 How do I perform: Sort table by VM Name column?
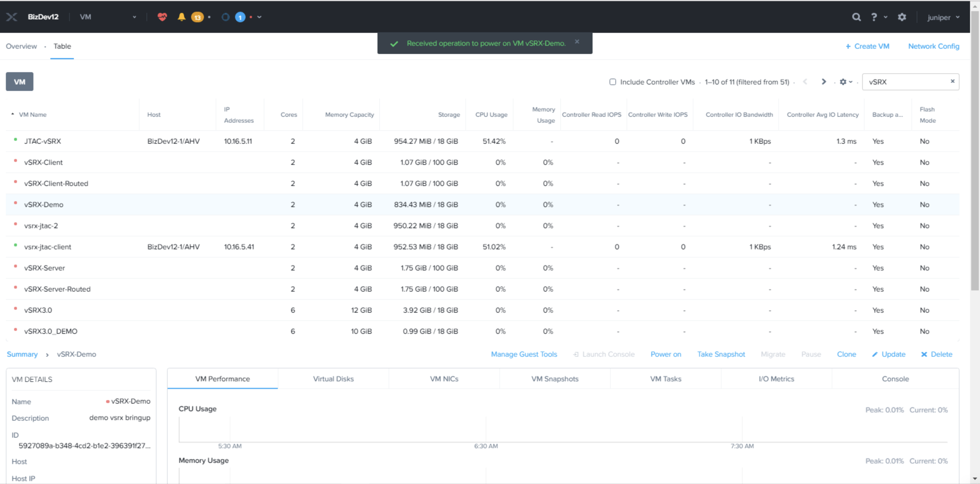pyautogui.click(x=33, y=115)
